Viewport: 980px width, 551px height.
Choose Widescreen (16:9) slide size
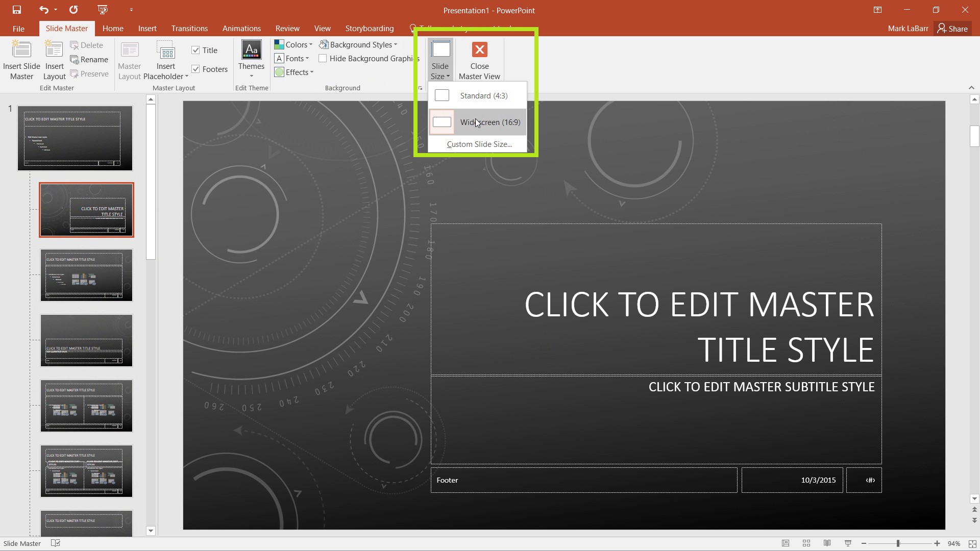point(489,122)
